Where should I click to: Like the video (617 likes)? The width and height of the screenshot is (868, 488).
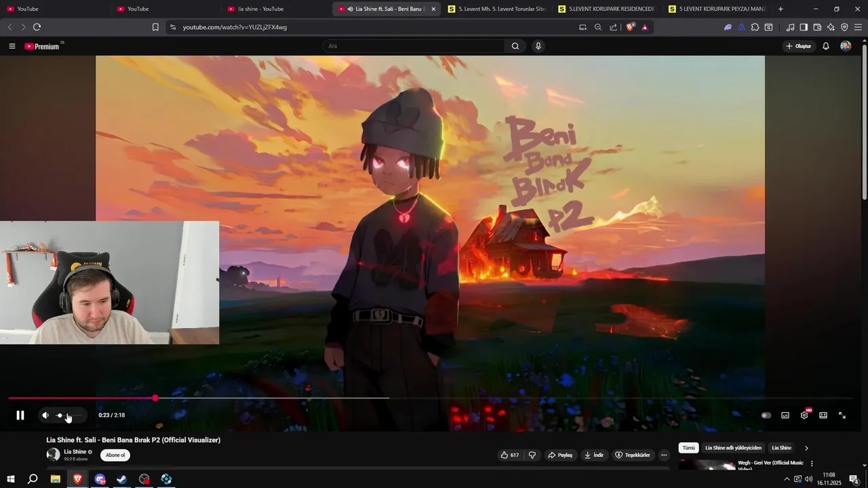pos(510,455)
